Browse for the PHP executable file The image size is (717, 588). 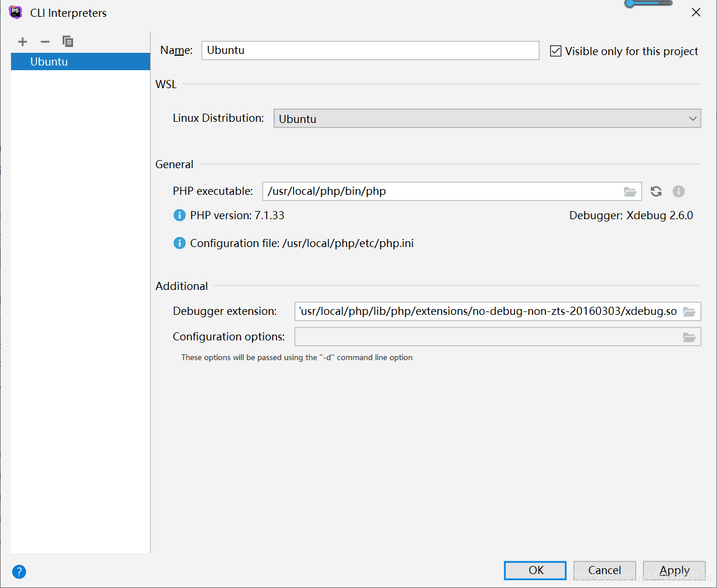pos(630,191)
